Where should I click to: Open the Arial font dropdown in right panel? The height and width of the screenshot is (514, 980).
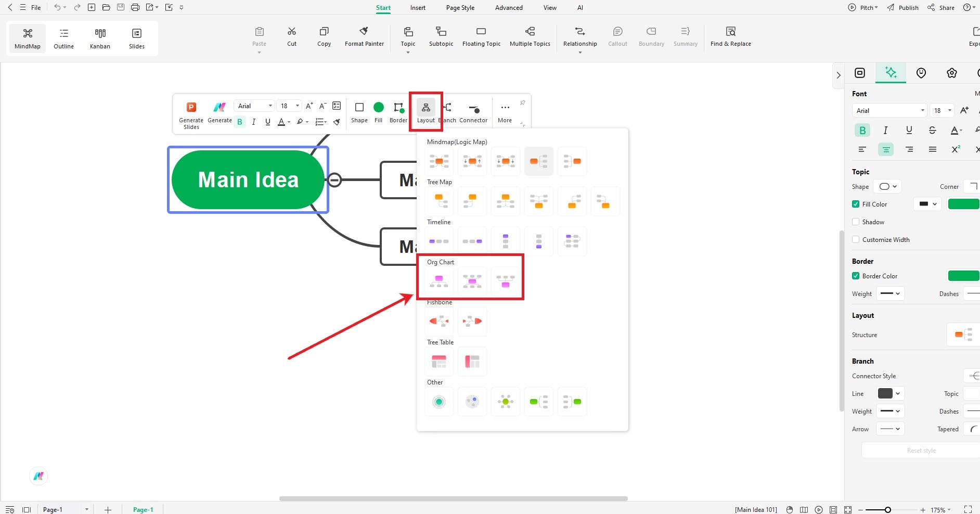(889, 110)
